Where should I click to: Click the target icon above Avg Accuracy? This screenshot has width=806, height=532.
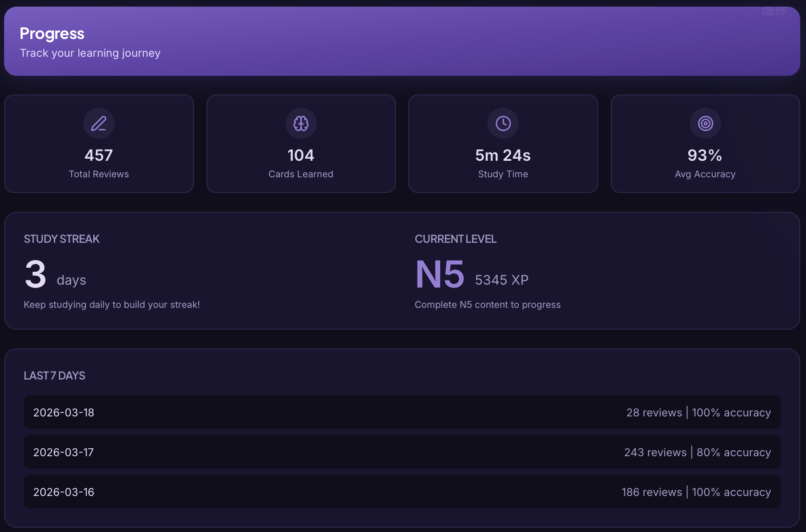tap(705, 123)
